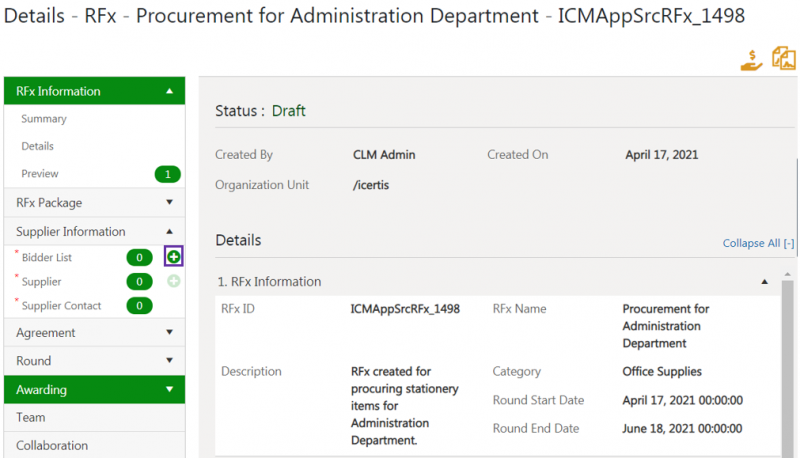Expand the RFx Package section
Image resolution: width=800 pixels, height=458 pixels.
[x=170, y=203]
